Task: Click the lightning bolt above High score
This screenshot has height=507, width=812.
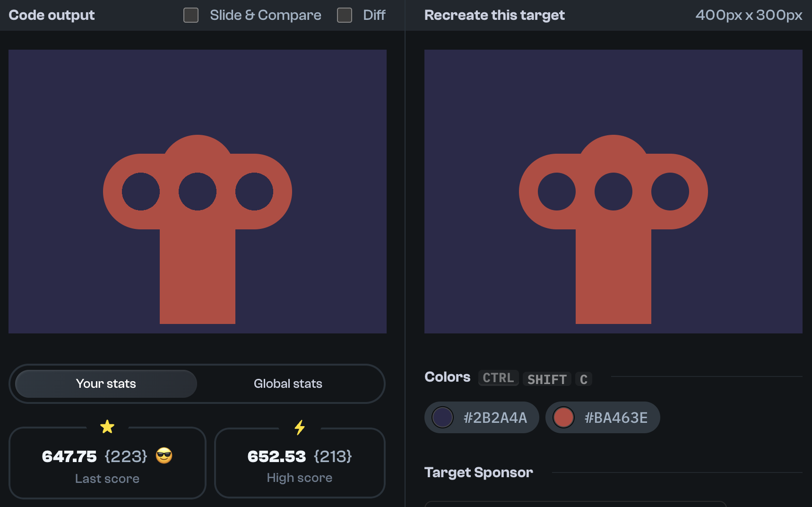Action: click(300, 426)
